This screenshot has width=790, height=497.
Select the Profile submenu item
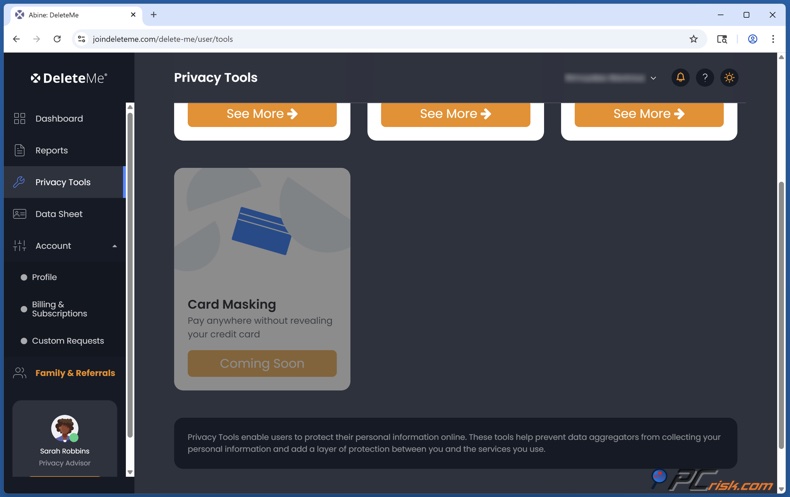click(x=44, y=277)
